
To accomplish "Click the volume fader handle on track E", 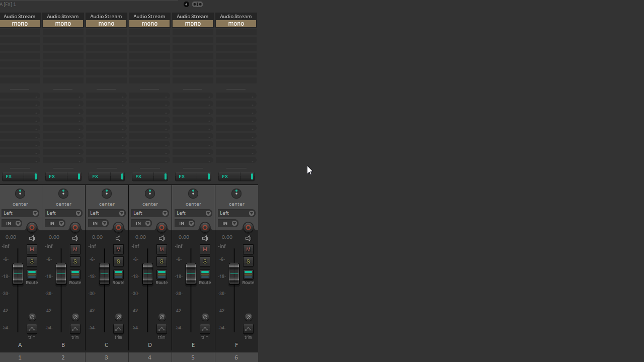I will [x=191, y=274].
